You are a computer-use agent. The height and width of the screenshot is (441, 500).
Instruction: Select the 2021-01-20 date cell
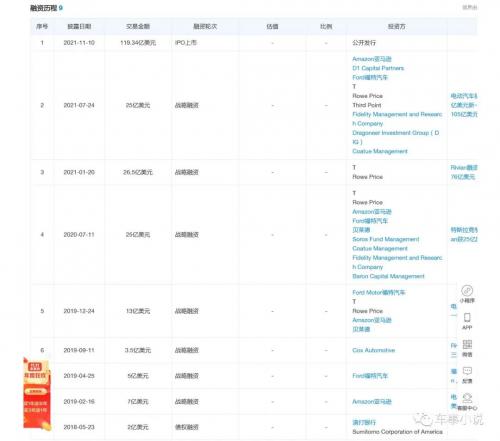[x=79, y=172]
